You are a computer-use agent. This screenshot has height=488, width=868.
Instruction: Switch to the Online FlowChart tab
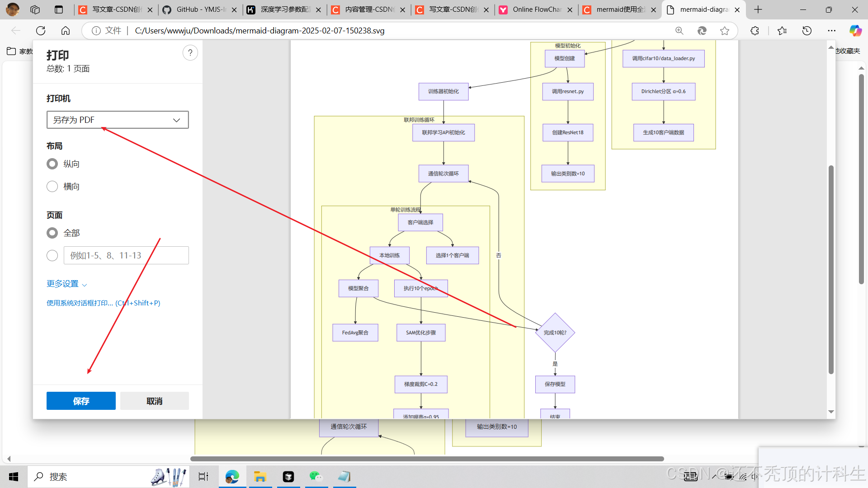click(536, 9)
